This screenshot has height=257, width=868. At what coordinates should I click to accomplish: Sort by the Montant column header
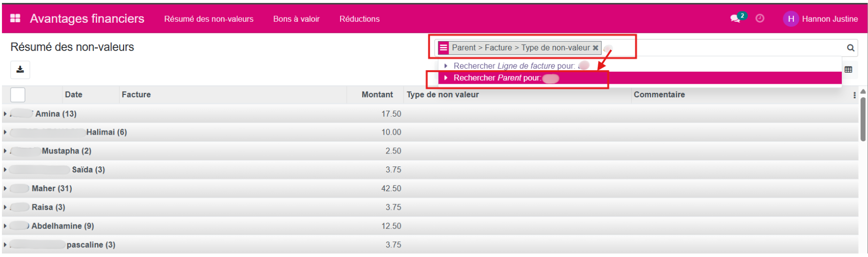click(377, 95)
